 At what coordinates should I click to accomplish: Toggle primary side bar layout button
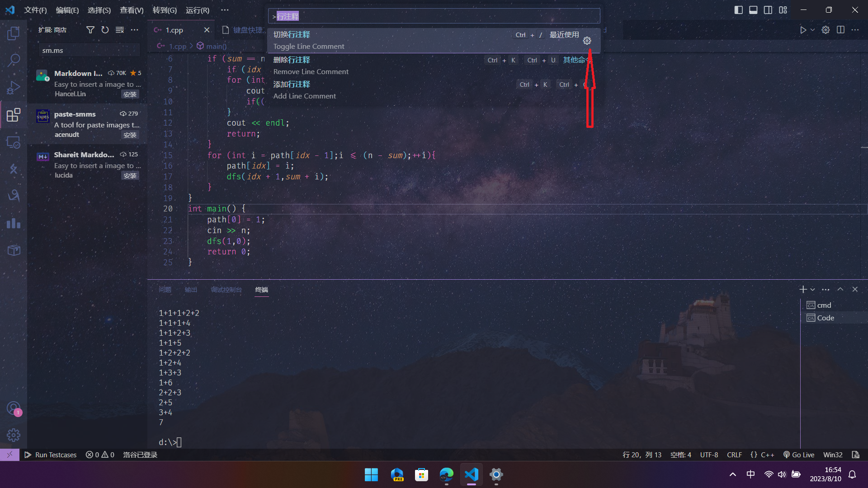pyautogui.click(x=739, y=10)
